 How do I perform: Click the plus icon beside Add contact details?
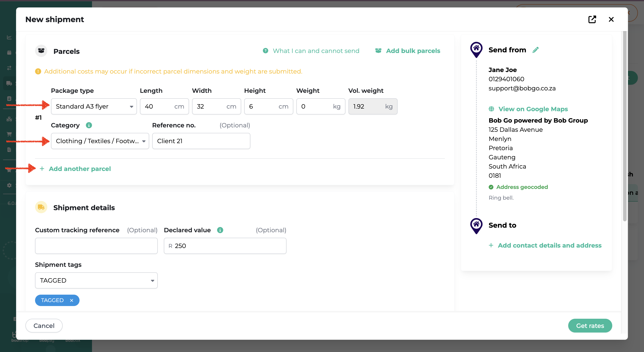point(491,245)
